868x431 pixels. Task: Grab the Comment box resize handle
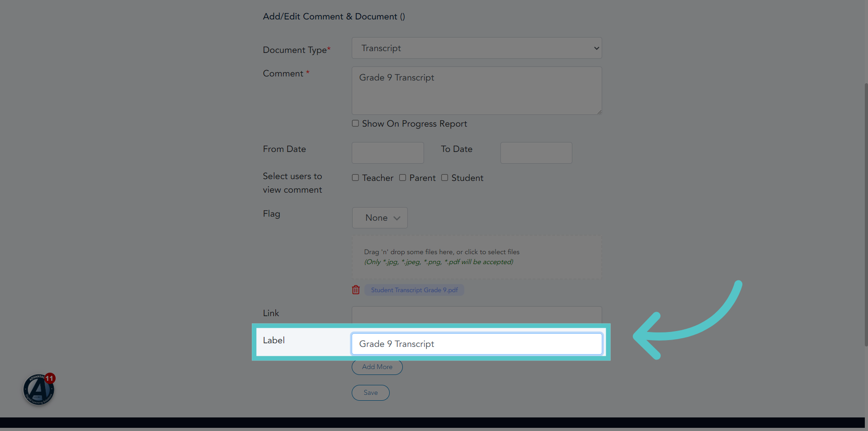pyautogui.click(x=599, y=112)
